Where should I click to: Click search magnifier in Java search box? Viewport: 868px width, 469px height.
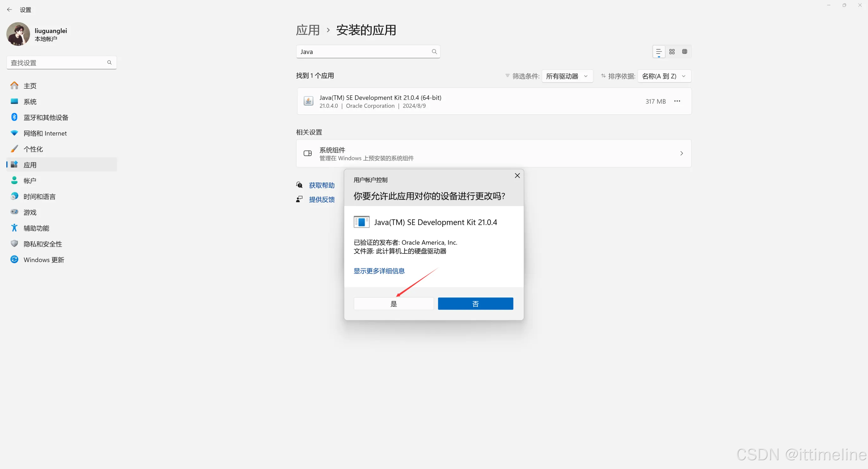pyautogui.click(x=434, y=52)
